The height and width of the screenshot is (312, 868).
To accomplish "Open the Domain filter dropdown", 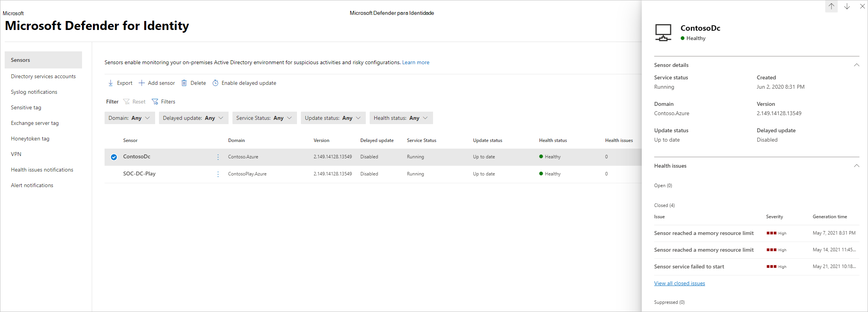I will (130, 118).
